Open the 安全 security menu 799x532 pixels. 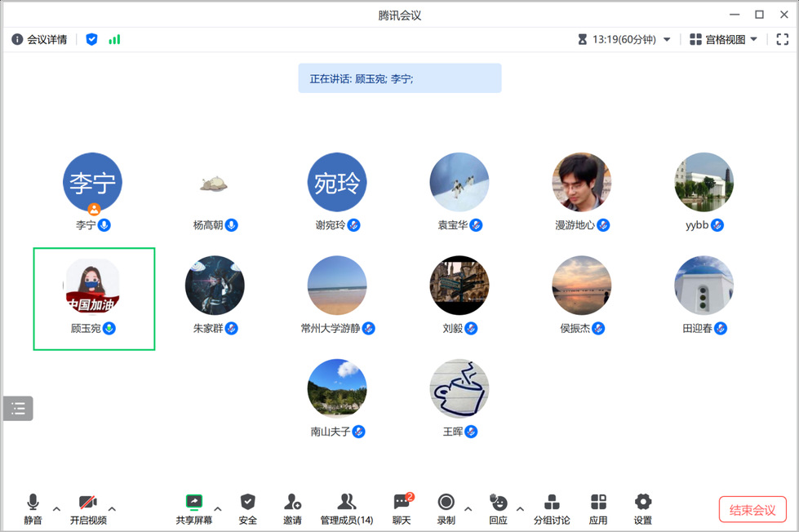tap(247, 508)
